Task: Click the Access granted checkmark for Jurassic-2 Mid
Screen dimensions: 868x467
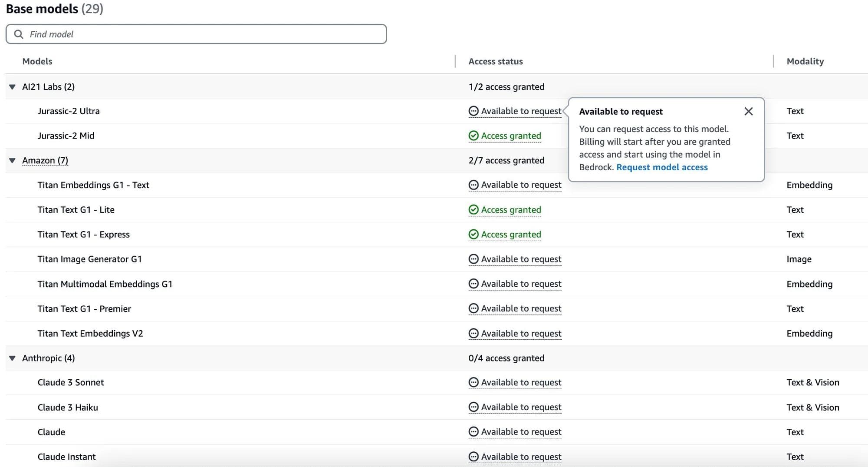Action: point(473,136)
